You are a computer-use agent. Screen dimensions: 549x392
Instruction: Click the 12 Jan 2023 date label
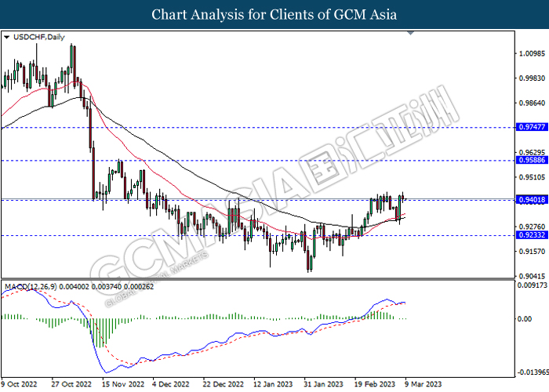point(273,384)
